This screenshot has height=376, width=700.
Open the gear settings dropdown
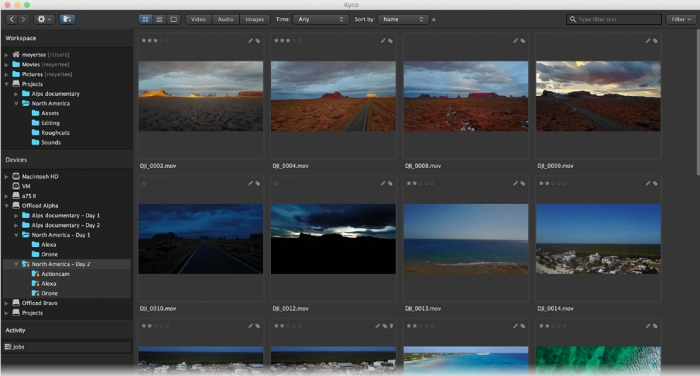(x=44, y=19)
